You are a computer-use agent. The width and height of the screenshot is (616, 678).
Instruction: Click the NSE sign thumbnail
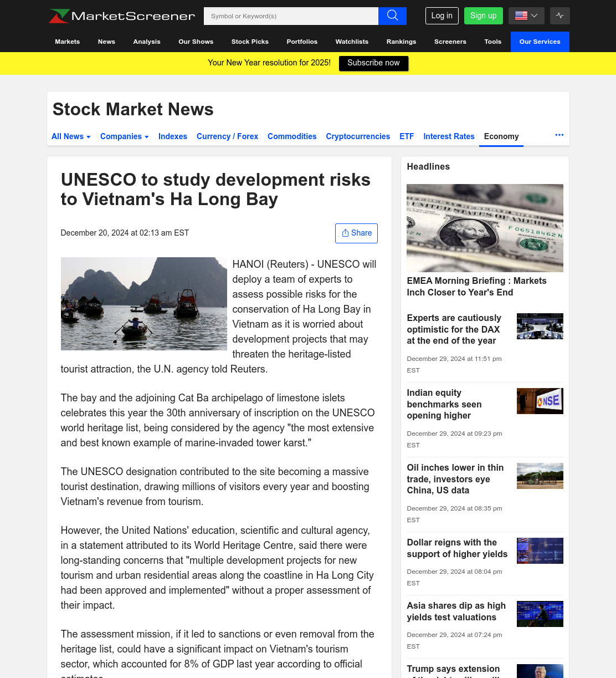(540, 401)
